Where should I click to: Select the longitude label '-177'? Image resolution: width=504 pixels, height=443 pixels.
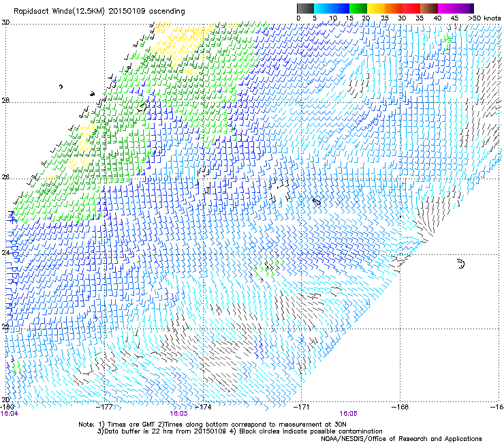pos(104,407)
